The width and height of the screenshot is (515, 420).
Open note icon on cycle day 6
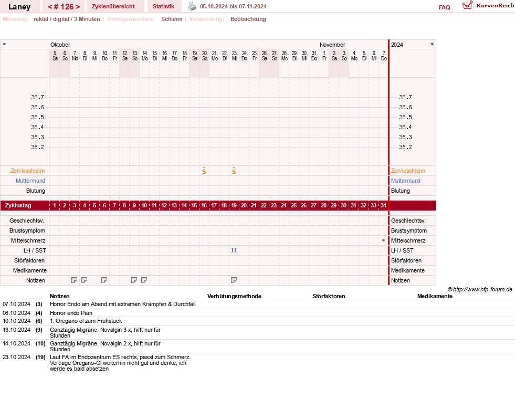click(104, 280)
